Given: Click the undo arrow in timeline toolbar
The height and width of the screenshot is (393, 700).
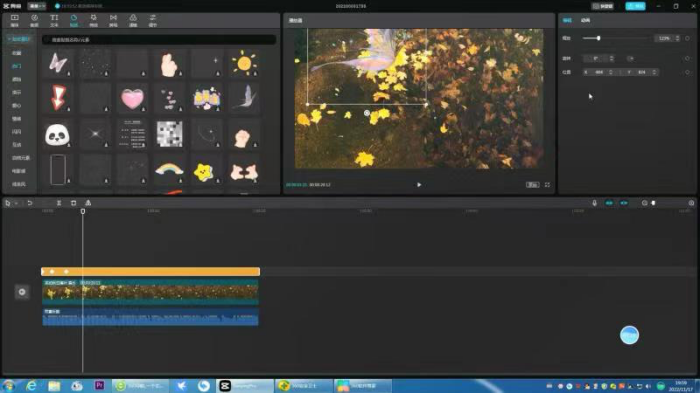Looking at the screenshot, I should coord(29,203).
